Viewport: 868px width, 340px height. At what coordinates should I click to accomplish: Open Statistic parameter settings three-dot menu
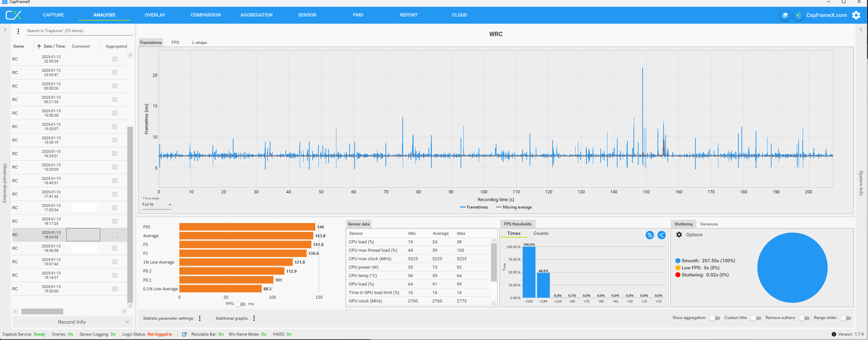[x=200, y=318]
